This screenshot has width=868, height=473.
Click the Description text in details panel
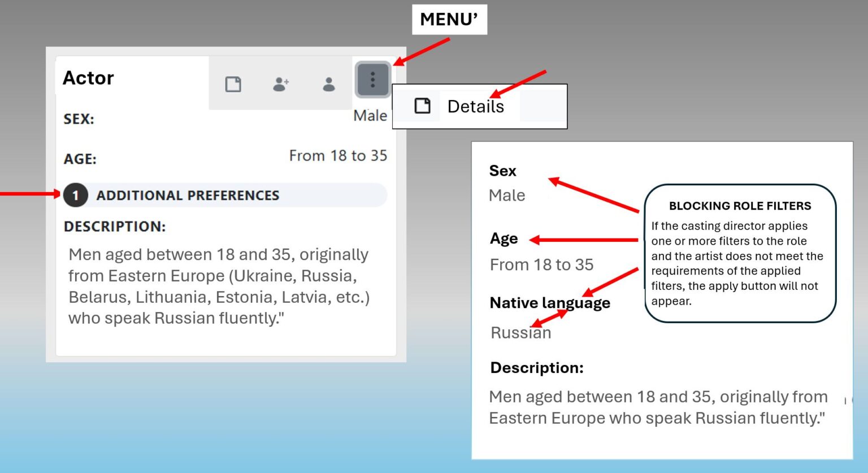(x=658, y=407)
